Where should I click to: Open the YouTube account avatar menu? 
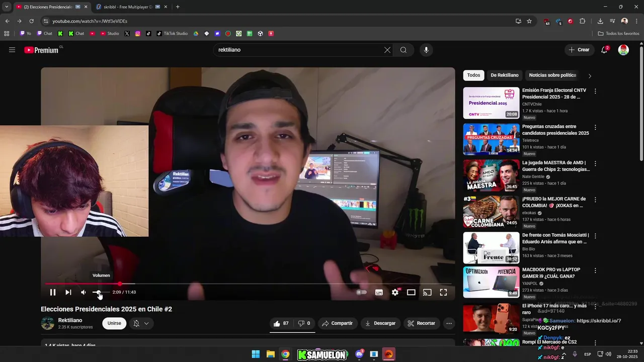[623, 50]
